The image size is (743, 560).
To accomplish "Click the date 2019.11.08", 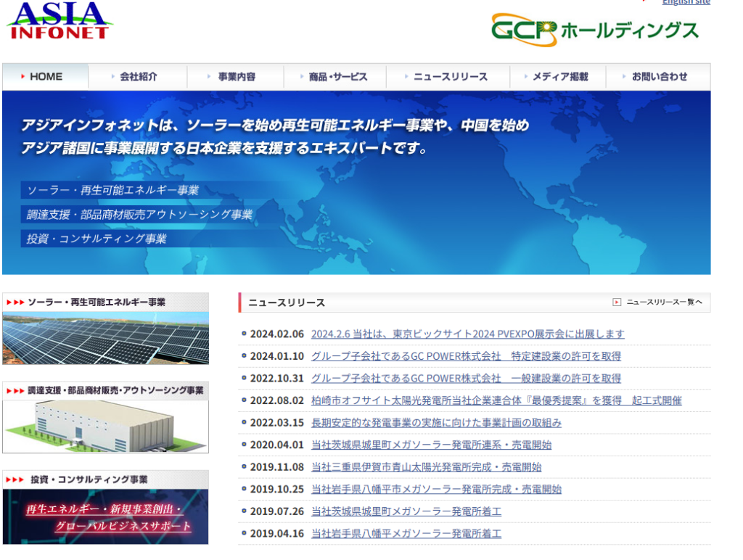I will point(276,467).
